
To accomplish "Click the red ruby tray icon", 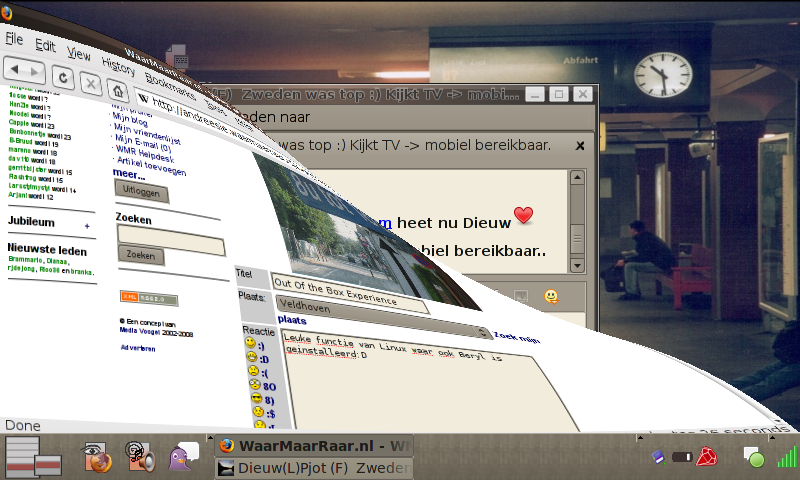I will [x=708, y=457].
